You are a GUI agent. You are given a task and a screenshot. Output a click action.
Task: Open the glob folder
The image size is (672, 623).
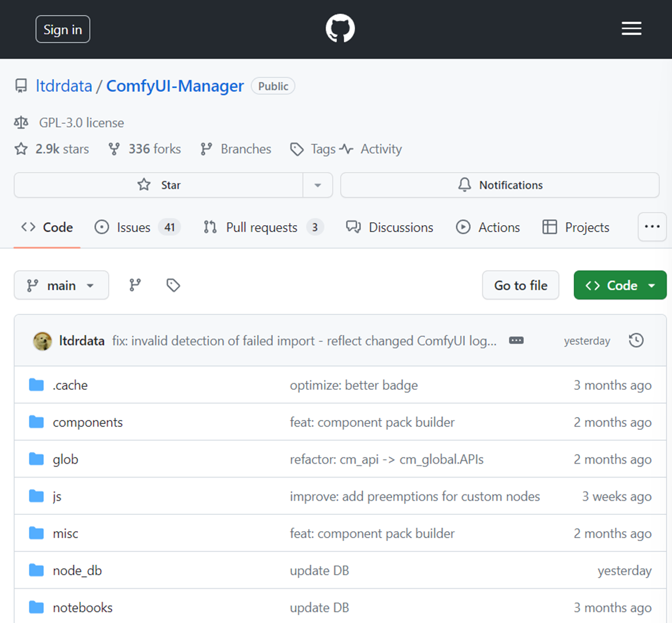click(x=65, y=460)
